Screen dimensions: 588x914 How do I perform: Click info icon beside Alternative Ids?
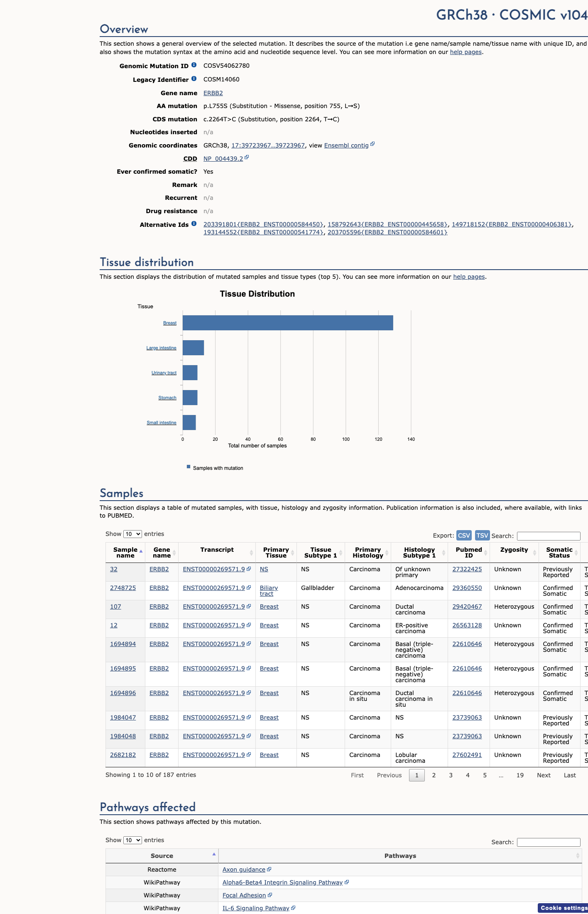coord(194,224)
